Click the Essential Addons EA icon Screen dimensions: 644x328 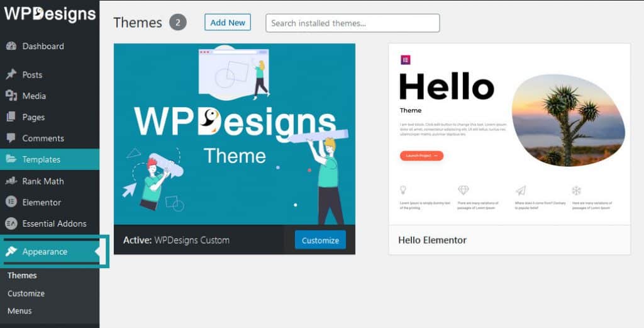[11, 223]
